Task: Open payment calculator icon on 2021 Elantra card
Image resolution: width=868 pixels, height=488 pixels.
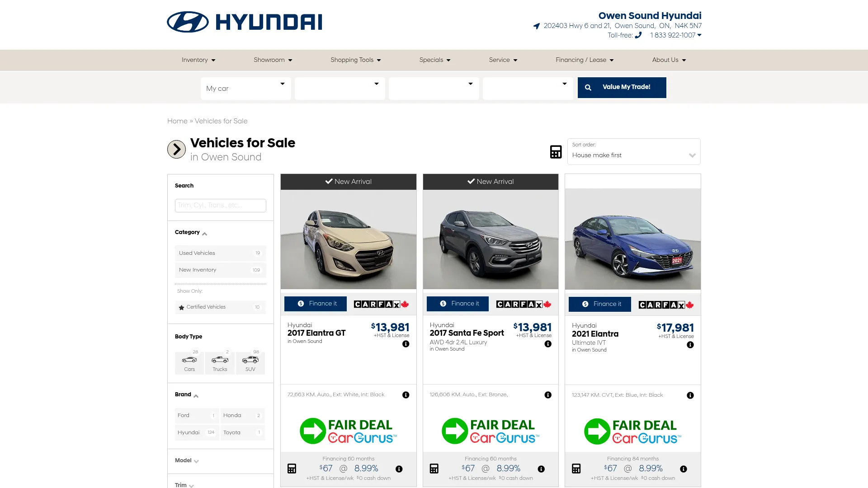Action: 576,469
